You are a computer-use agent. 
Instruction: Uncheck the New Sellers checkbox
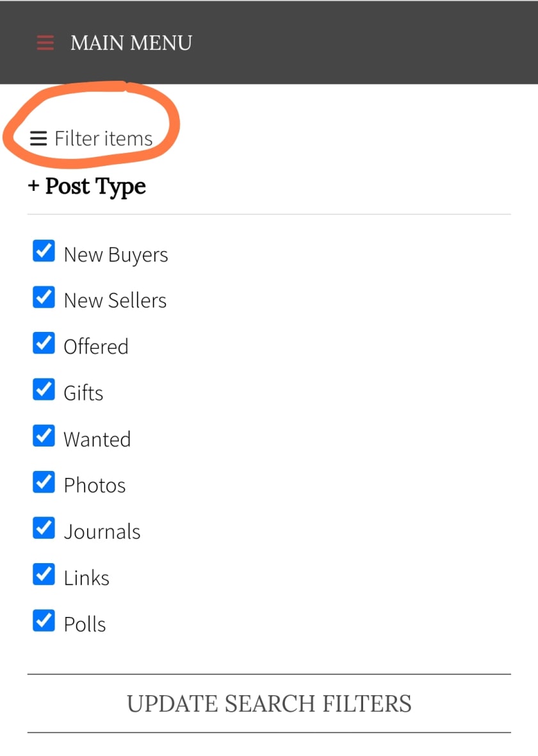(x=44, y=297)
